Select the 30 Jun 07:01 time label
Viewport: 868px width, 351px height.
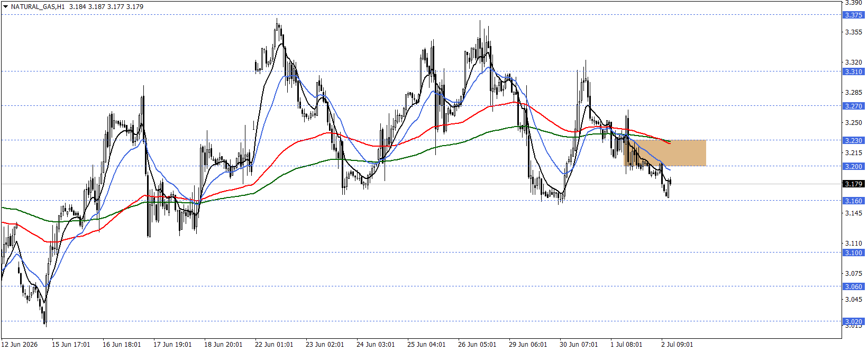pos(579,344)
